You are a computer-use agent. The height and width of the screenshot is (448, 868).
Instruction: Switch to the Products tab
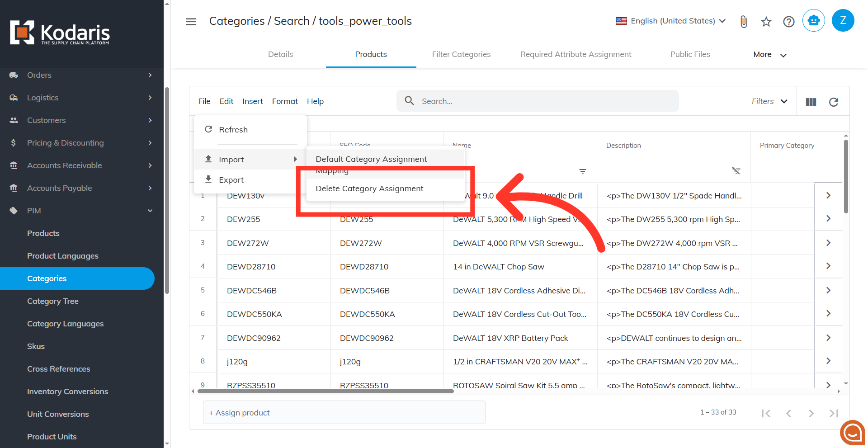pos(371,54)
